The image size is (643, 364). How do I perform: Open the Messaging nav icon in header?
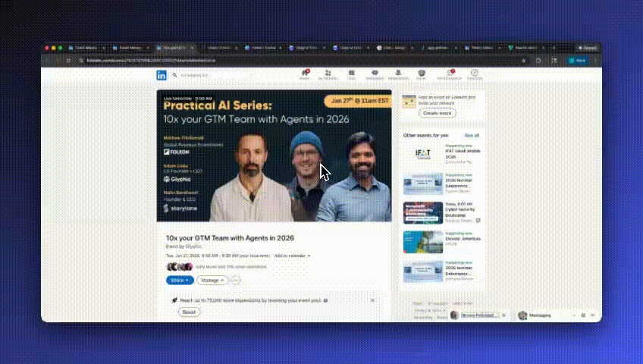[x=375, y=74]
